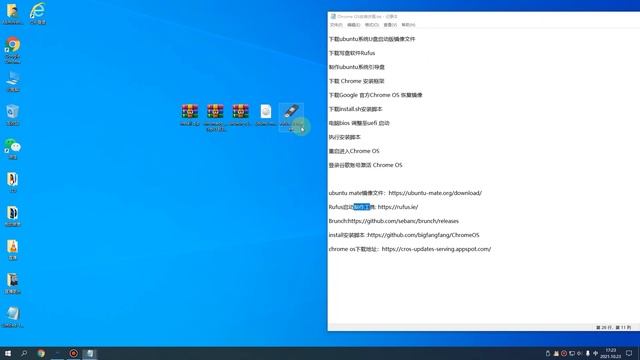
Task: Select the leftmost WinRAR archive on desktop
Action: coord(190,115)
